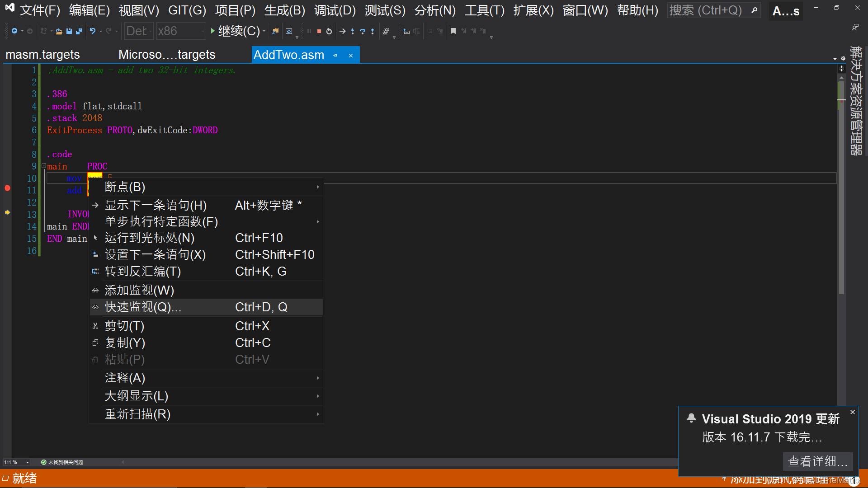Switch to the masm.targets tab

42,55
